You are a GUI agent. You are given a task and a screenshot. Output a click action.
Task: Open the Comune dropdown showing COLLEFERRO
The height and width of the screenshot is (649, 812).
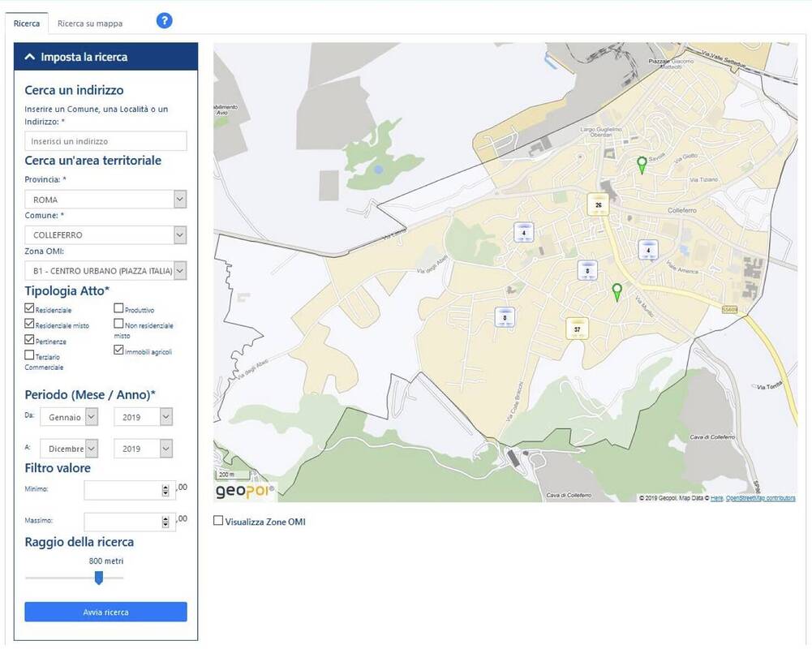click(x=105, y=235)
